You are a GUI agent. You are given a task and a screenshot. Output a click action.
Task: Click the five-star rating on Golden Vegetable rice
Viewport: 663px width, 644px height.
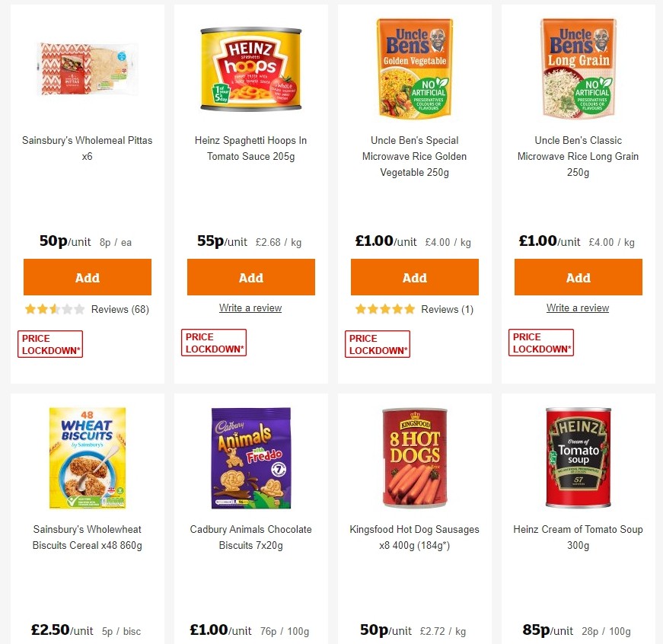click(385, 309)
